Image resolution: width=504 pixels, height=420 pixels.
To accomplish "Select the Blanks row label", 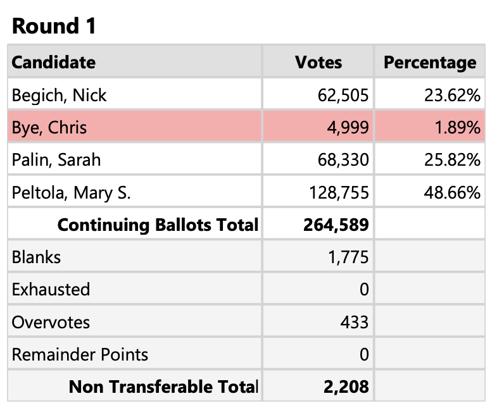I will 37,257.
